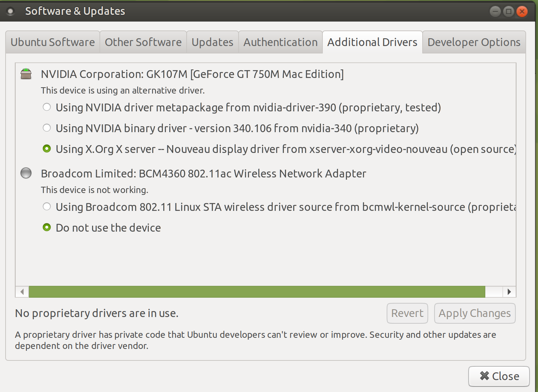This screenshot has height=392, width=538.
Task: Click the 'This device is not working.' text
Action: tap(95, 190)
